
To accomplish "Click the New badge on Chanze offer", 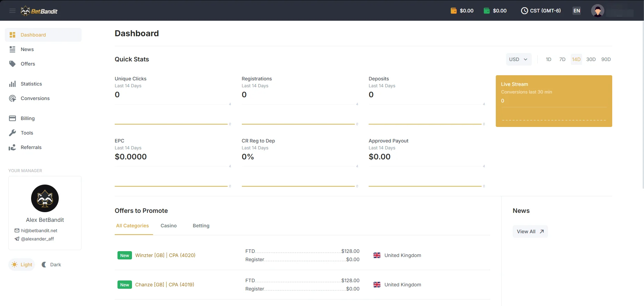I will click(x=125, y=285).
